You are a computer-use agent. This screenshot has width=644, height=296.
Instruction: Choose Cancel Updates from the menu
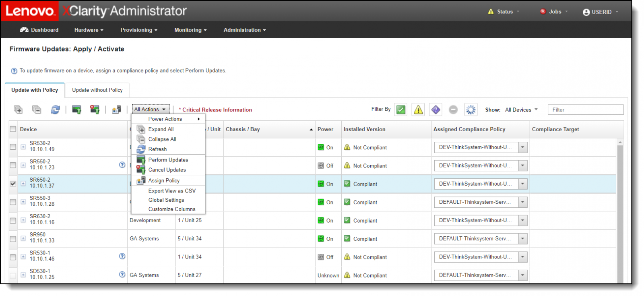pos(168,170)
